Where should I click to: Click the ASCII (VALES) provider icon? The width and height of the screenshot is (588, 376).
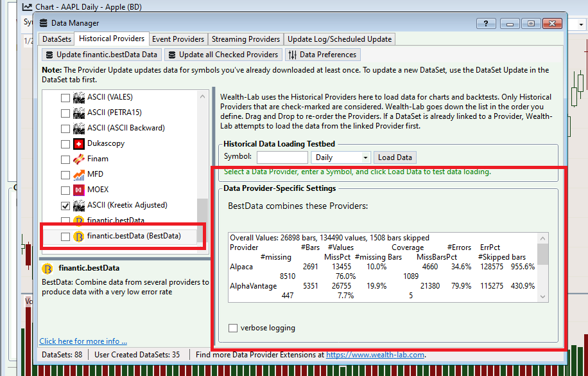pos(79,97)
